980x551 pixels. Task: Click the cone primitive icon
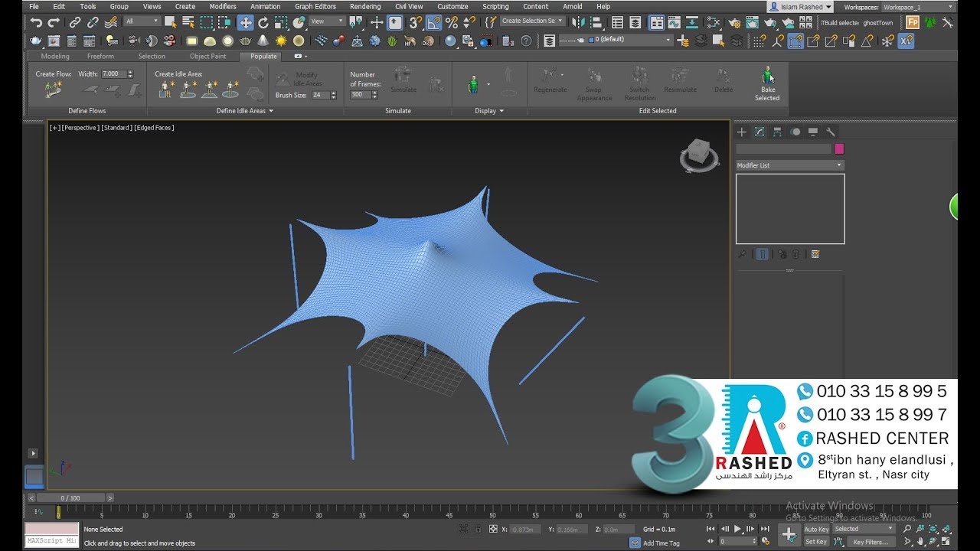pyautogui.click(x=263, y=41)
